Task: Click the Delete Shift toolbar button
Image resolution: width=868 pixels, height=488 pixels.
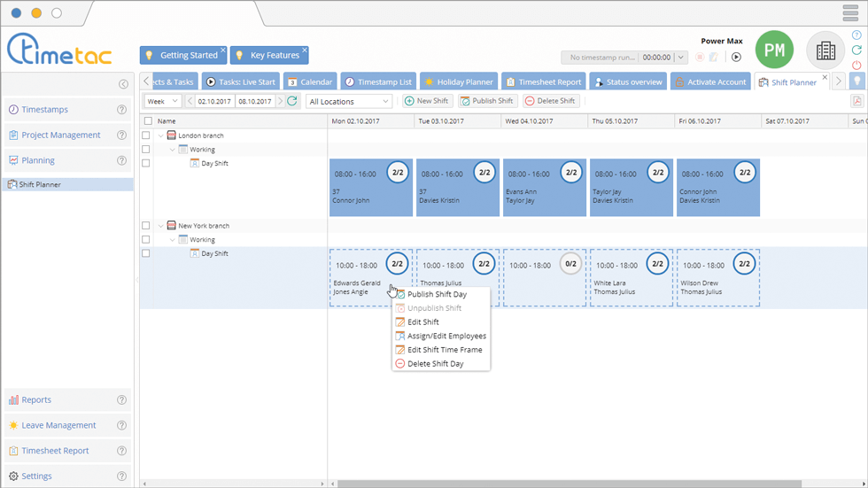Action: (550, 101)
